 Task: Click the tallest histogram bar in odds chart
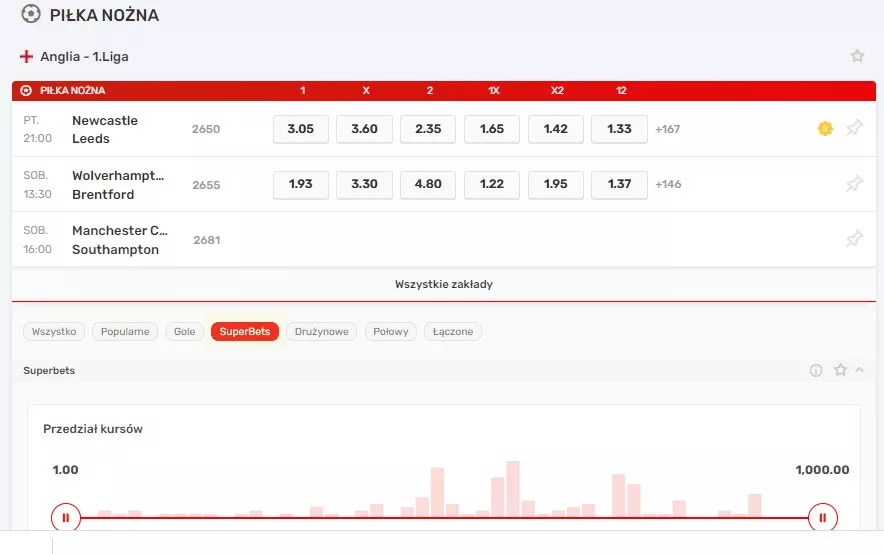[513, 489]
